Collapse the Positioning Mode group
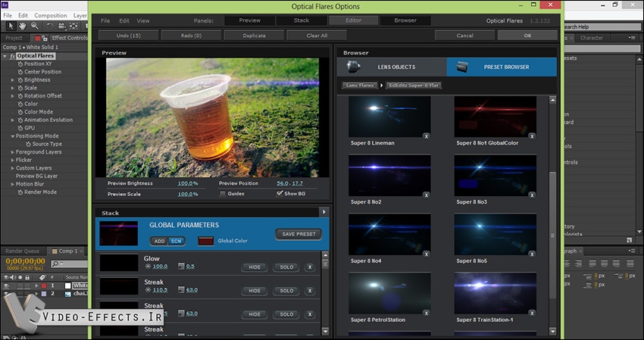Viewport: 644px width, 340px height. point(12,136)
